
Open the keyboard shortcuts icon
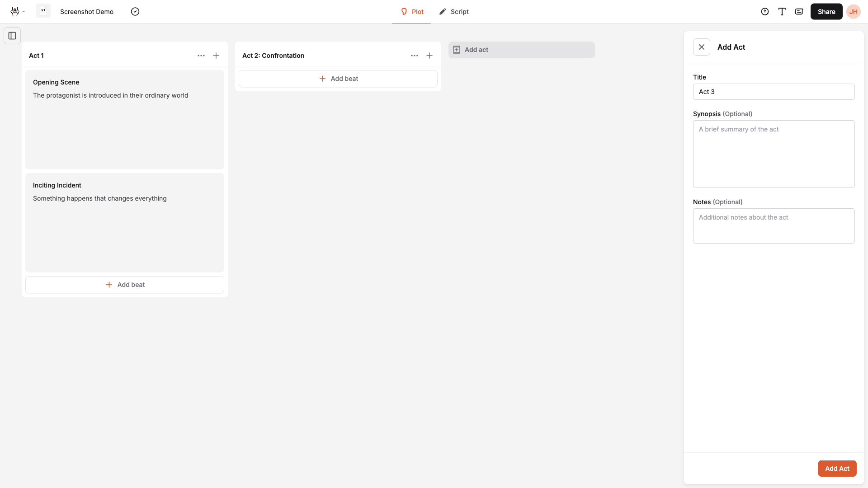(799, 11)
